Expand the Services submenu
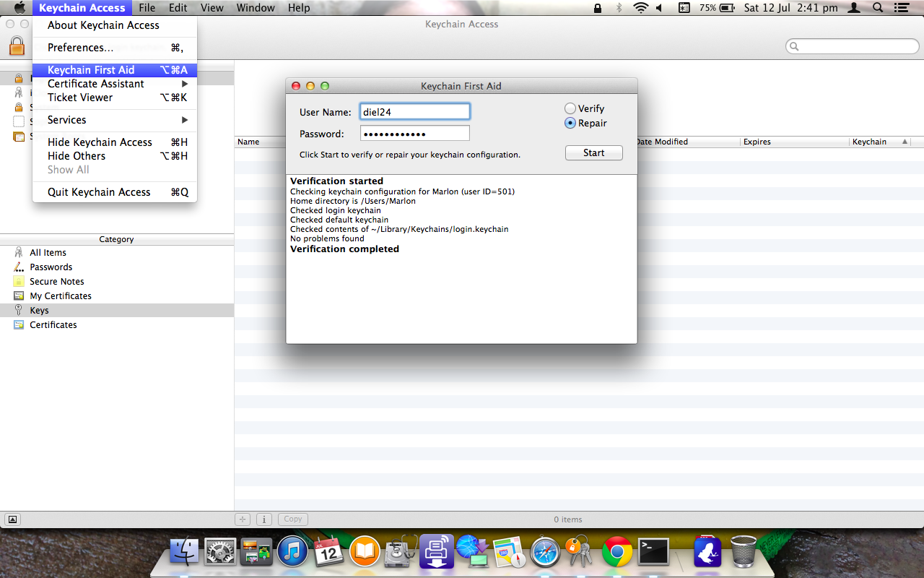The height and width of the screenshot is (578, 924). pos(185,120)
